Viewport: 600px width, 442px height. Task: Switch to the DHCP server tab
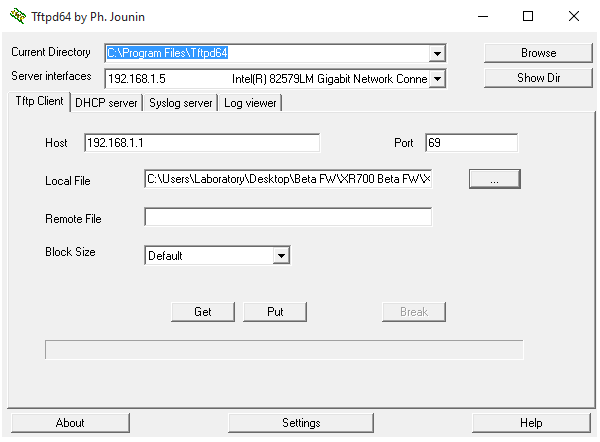click(106, 103)
